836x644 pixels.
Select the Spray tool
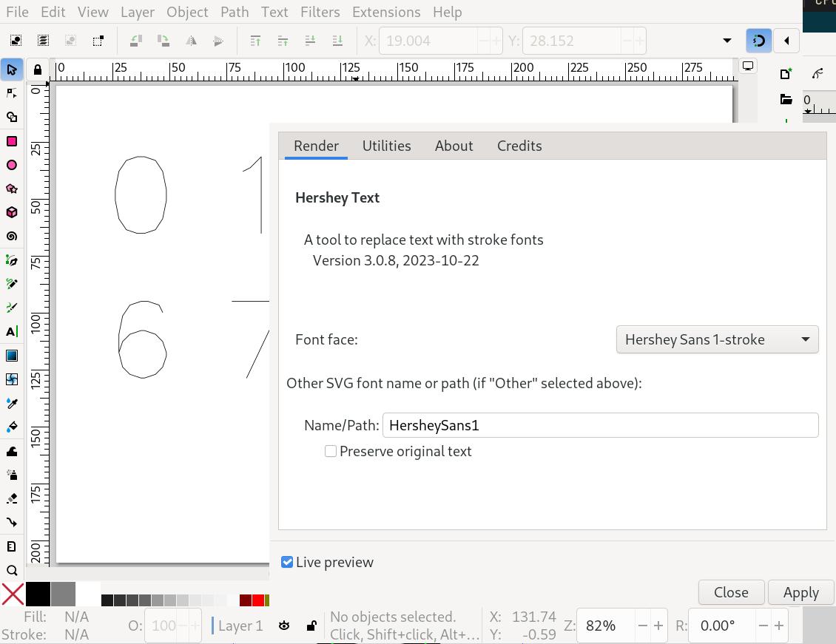(12, 475)
